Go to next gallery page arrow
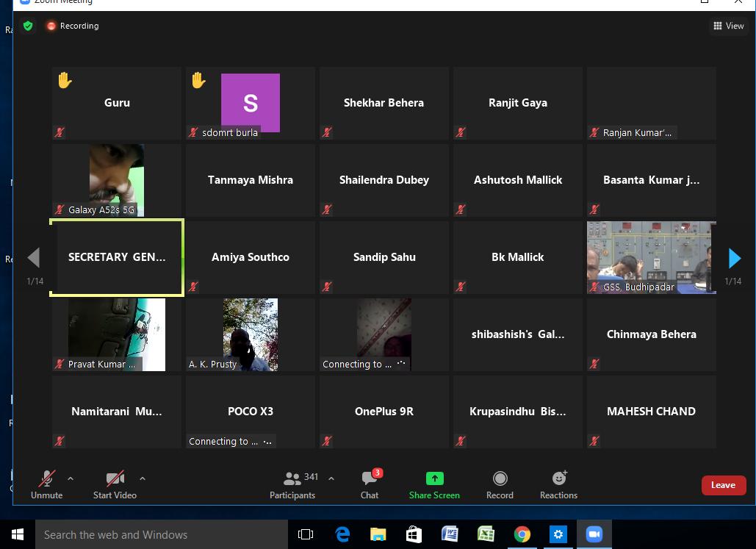756x549 pixels. (734, 258)
